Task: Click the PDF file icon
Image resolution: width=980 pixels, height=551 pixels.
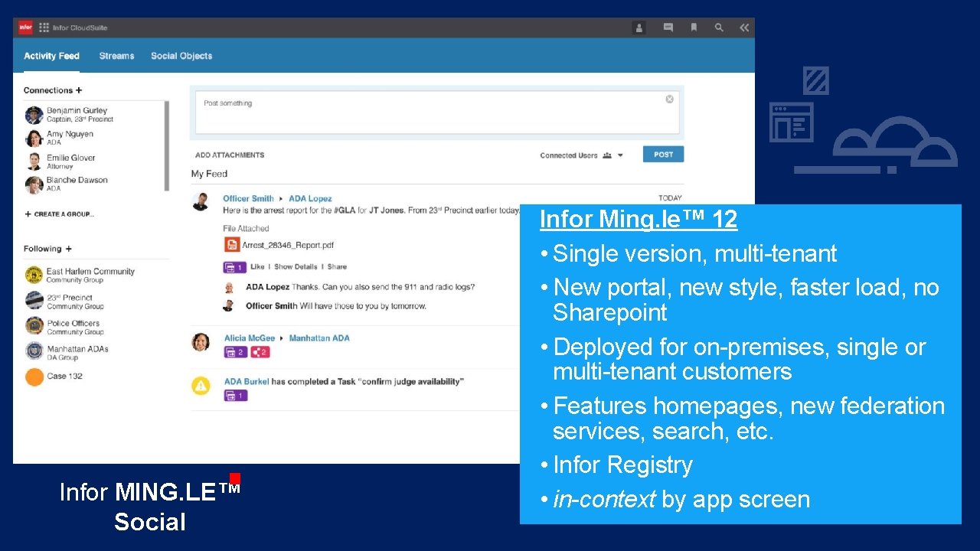Action: pyautogui.click(x=231, y=245)
